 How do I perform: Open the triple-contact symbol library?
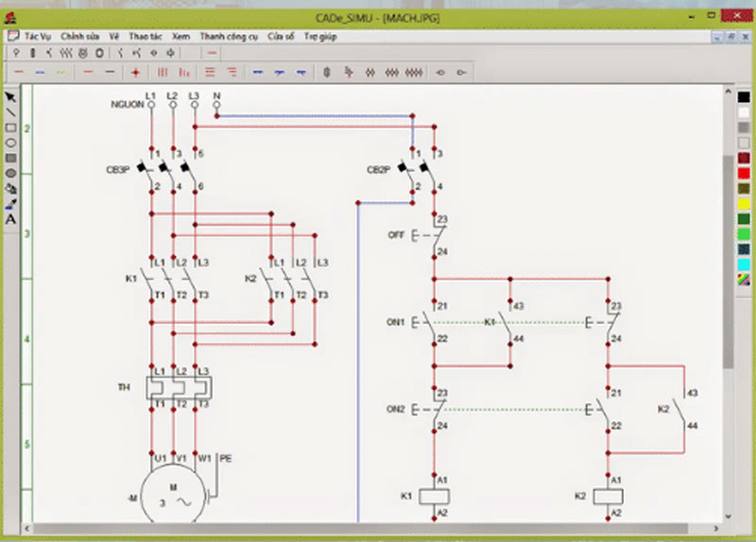coord(66,53)
